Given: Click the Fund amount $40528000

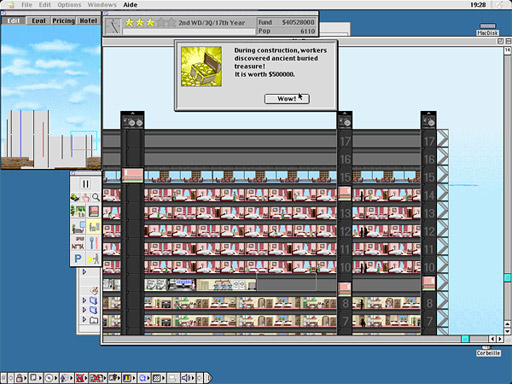Looking at the screenshot, I should pyautogui.click(x=298, y=22).
